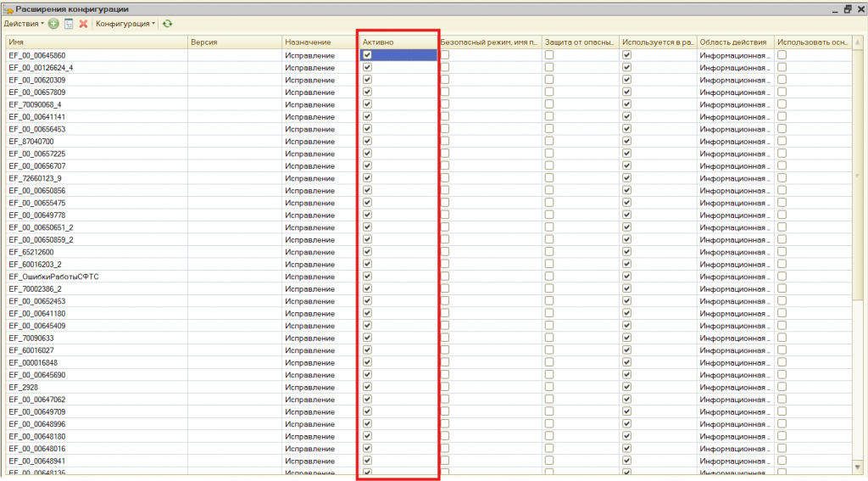This screenshot has width=868, height=481.
Task: Click the green refresh list icon
Action: click(x=167, y=24)
